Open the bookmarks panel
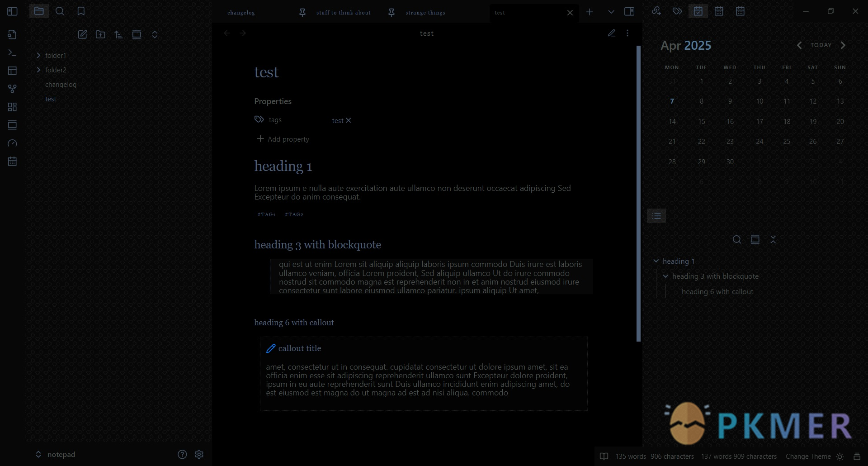The image size is (868, 466). pyautogui.click(x=81, y=11)
